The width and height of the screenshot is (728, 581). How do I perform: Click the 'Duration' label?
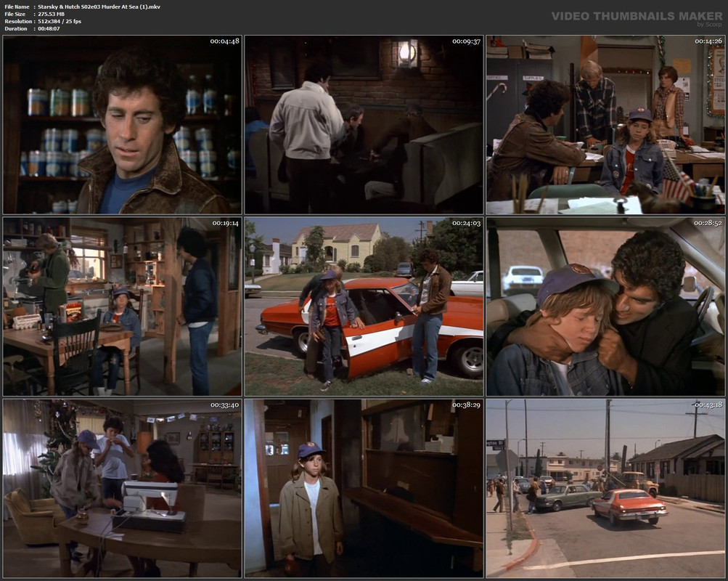click(16, 28)
